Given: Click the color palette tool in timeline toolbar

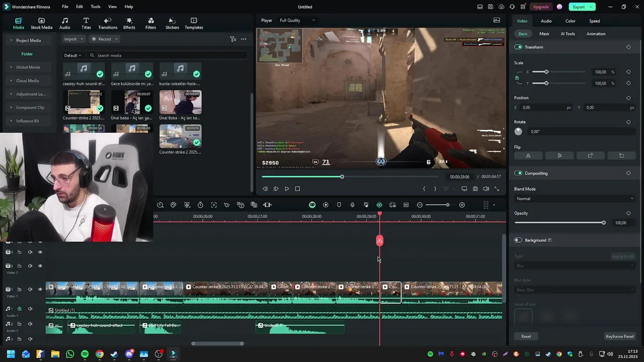Looking at the screenshot, I should [x=174, y=205].
